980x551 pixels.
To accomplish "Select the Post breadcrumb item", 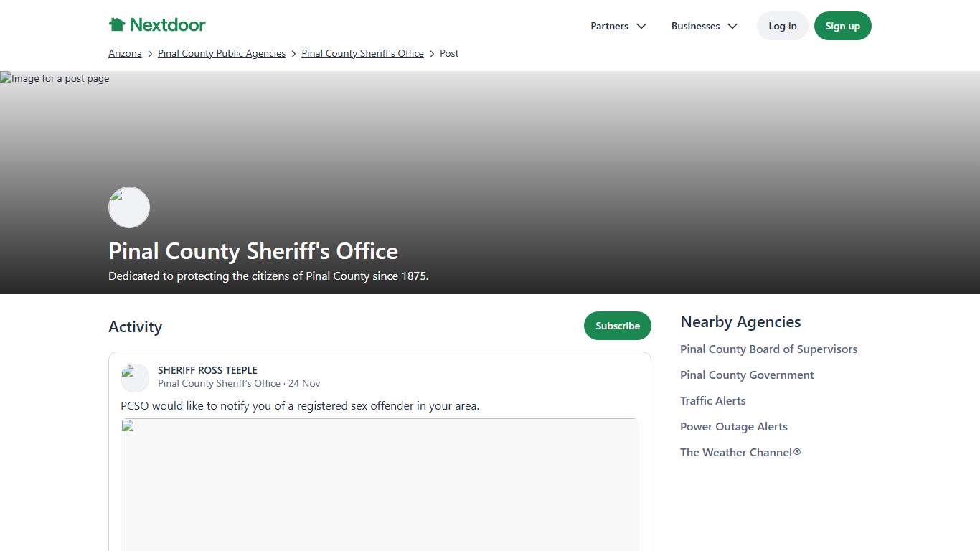I will 449,53.
